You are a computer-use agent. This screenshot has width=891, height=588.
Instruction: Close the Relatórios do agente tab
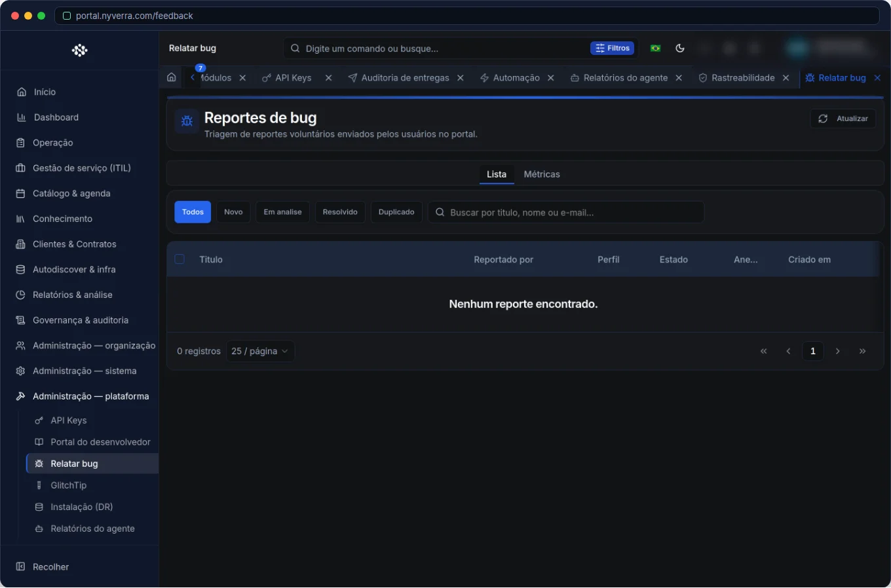pos(679,78)
